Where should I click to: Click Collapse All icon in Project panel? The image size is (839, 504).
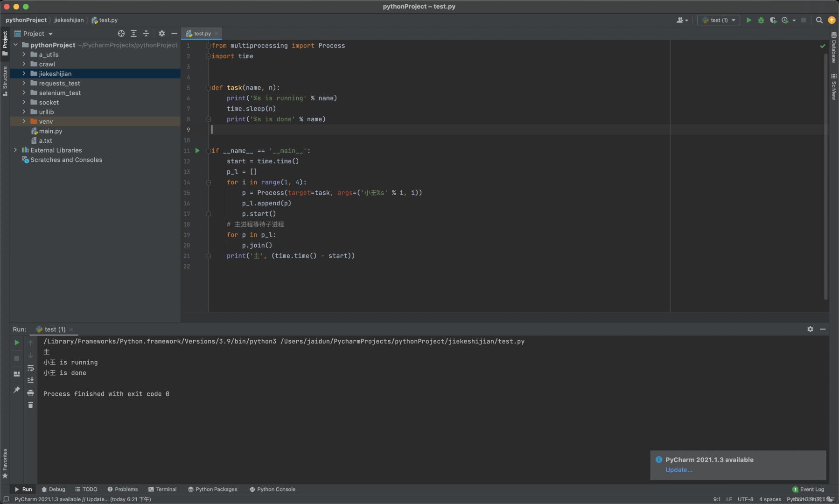point(146,34)
